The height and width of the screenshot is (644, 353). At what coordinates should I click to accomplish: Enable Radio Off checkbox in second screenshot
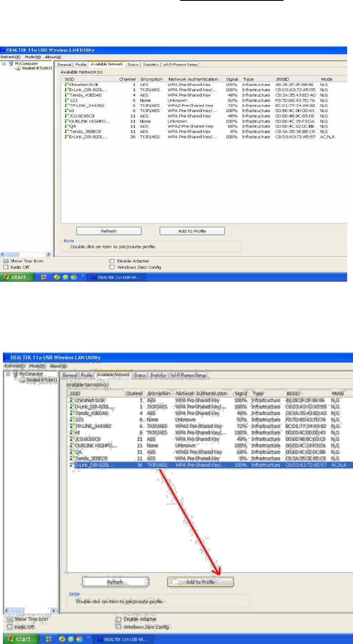tap(10, 626)
